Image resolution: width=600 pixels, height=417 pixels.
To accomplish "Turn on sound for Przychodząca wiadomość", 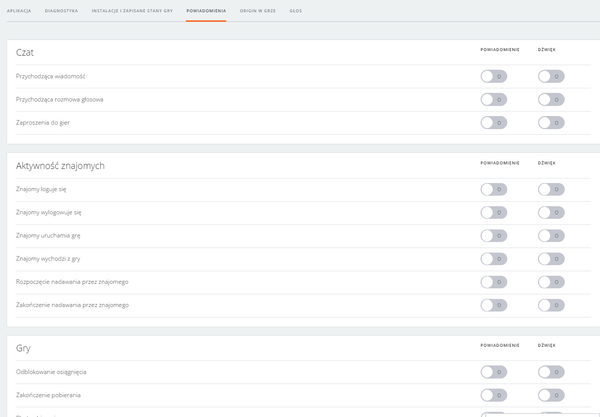I will click(550, 76).
